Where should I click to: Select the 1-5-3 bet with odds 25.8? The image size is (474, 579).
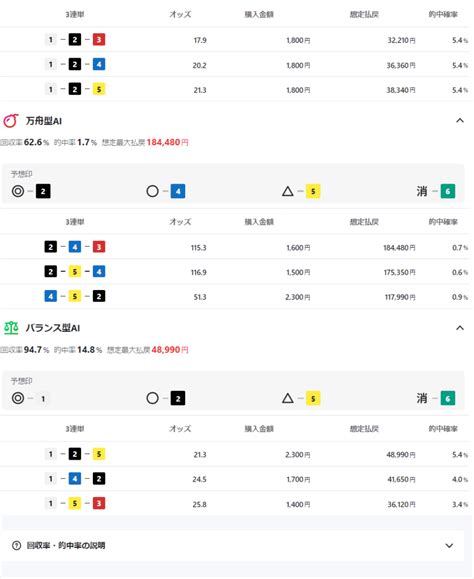pyautogui.click(x=236, y=504)
